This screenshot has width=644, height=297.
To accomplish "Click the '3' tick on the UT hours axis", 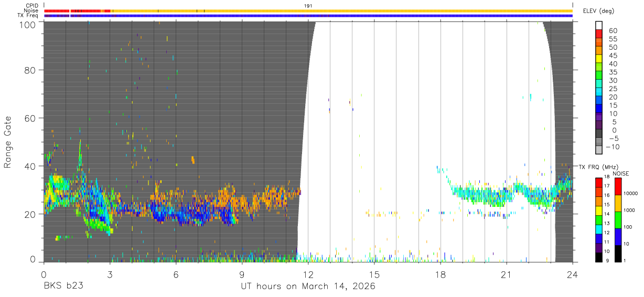I will tap(110, 274).
